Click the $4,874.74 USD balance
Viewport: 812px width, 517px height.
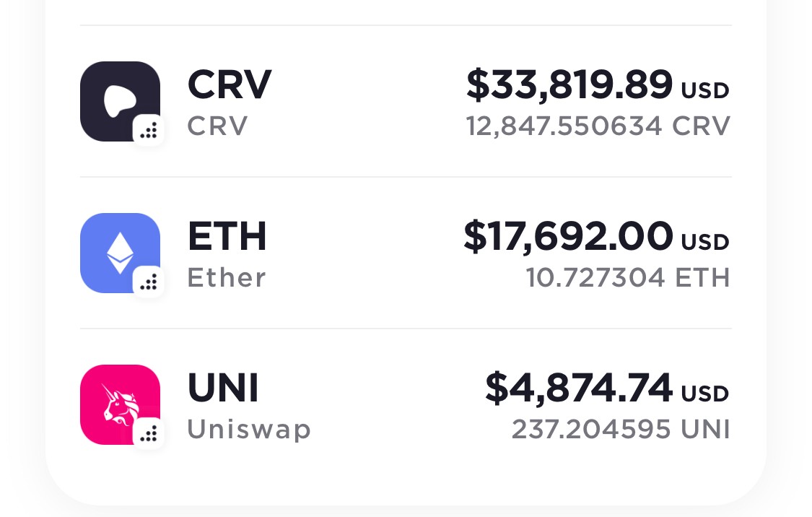tap(608, 388)
